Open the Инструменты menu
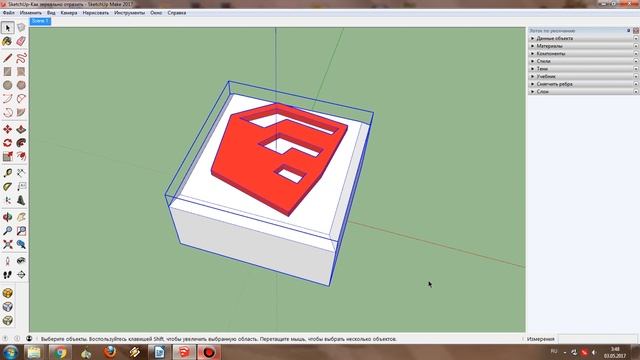 (129, 13)
